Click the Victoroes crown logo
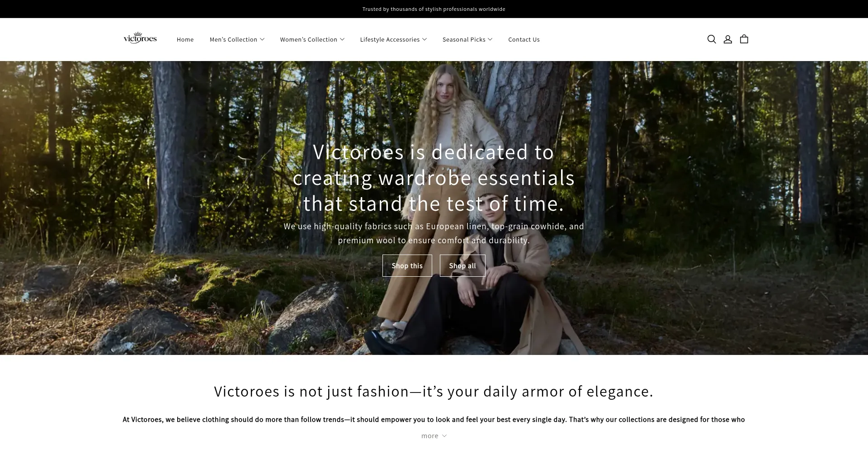The width and height of the screenshot is (868, 449). click(x=140, y=38)
